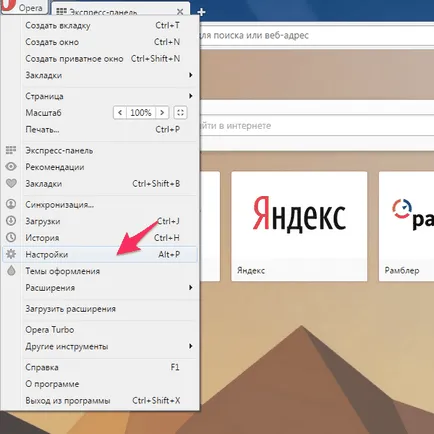Screen dimensions: 434x434
Task: Click the user icon beside Синхронизация
Action: click(x=11, y=204)
